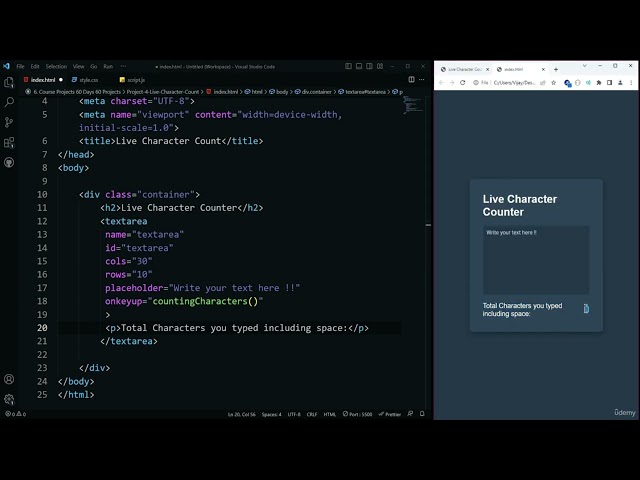Click the Prettier status bar item
This screenshot has width=640, height=480.
390,414
